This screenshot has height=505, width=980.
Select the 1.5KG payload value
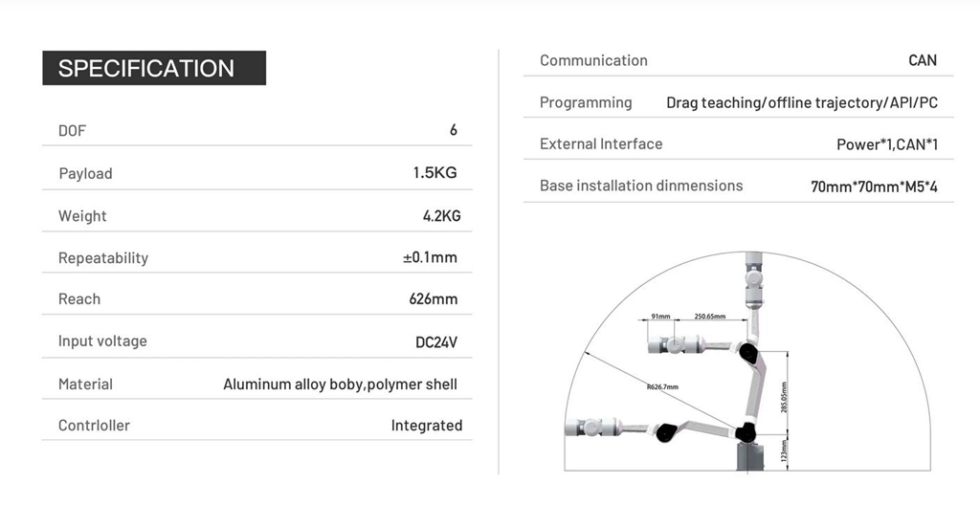coord(434,173)
